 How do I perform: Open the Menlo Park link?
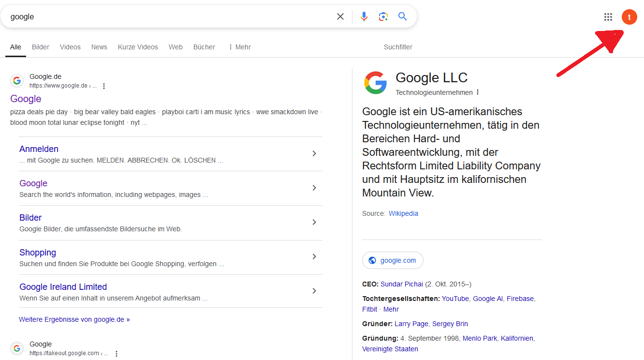click(480, 338)
